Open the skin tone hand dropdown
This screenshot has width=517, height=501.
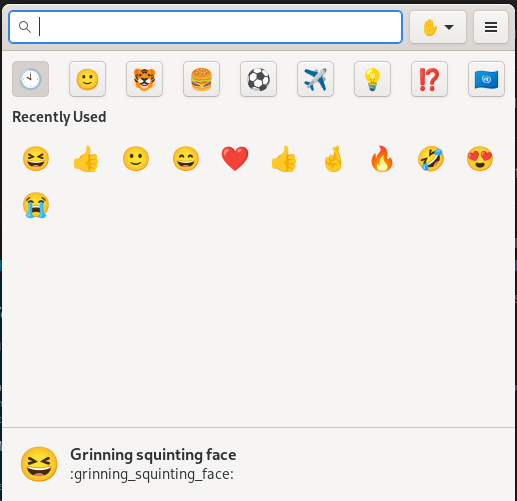coord(438,27)
